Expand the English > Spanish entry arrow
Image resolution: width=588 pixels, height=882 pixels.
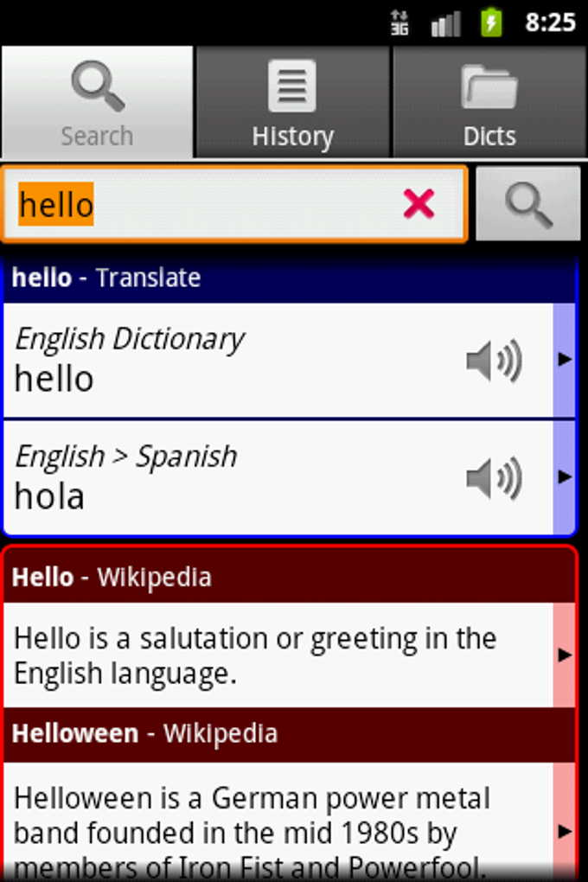click(564, 477)
